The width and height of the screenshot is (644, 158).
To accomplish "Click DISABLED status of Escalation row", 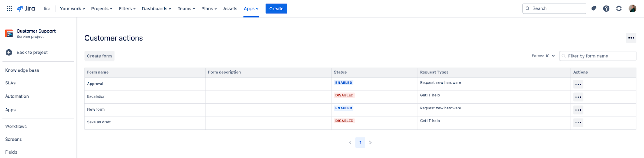I will coord(344,95).
